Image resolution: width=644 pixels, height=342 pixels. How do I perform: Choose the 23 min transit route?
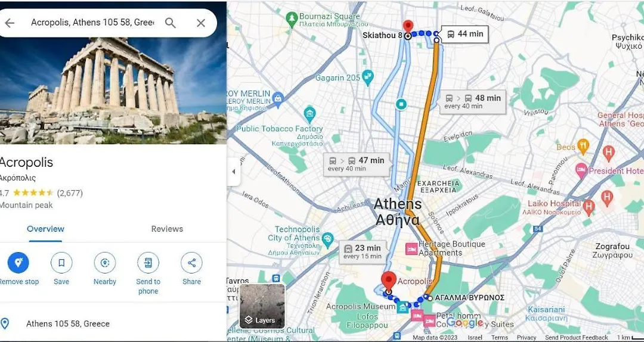[x=363, y=251]
